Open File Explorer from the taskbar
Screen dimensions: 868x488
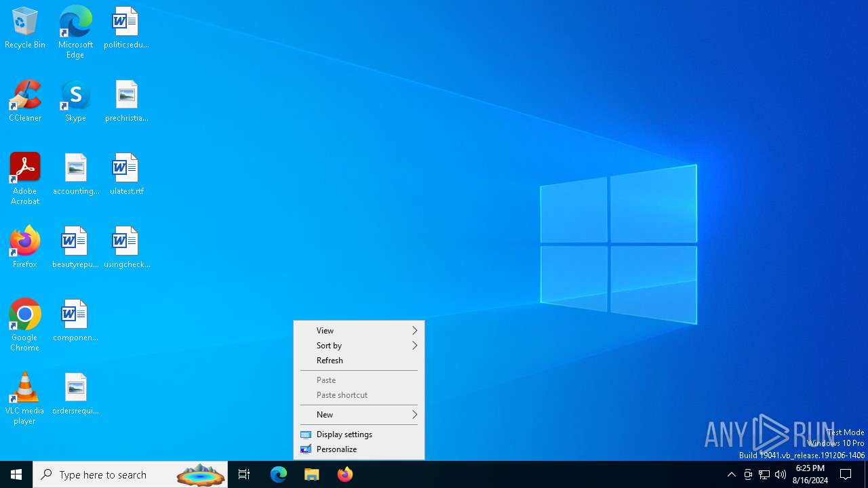coord(312,474)
